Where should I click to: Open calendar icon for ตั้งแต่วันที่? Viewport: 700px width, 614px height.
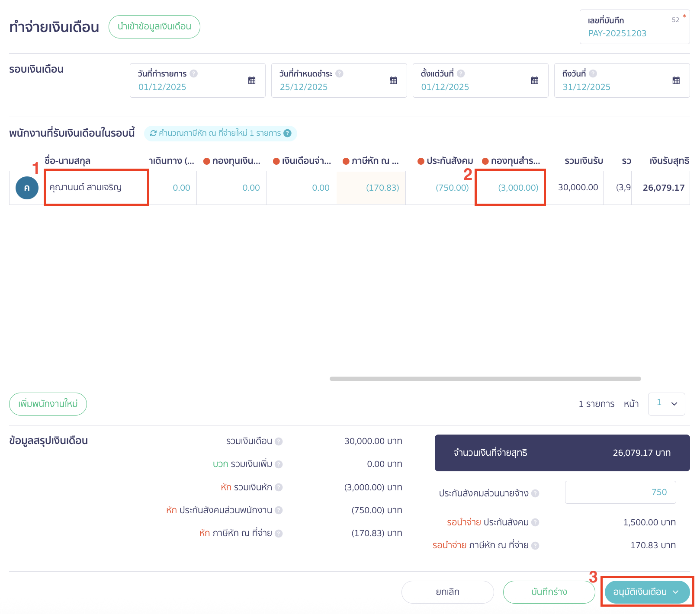click(535, 80)
